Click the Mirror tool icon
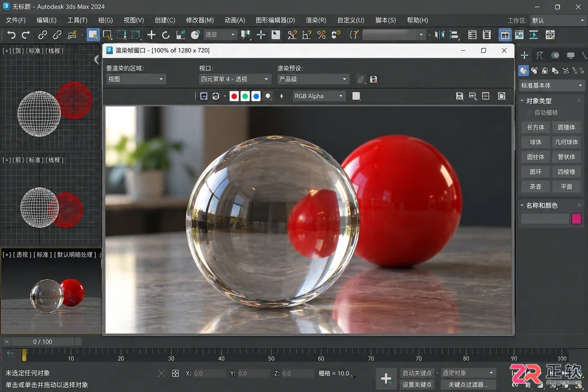The width and height of the screenshot is (588, 392). click(x=439, y=35)
